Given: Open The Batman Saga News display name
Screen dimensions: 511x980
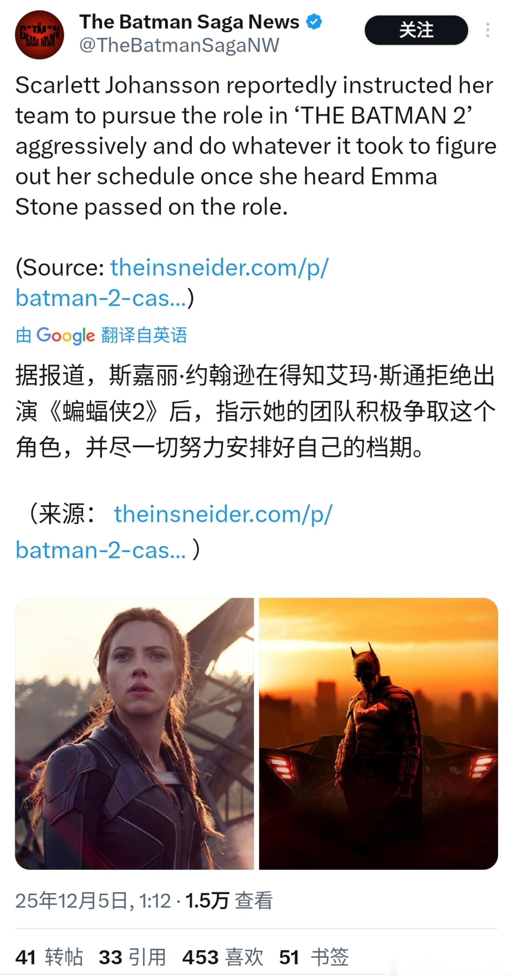Looking at the screenshot, I should pos(189,22).
